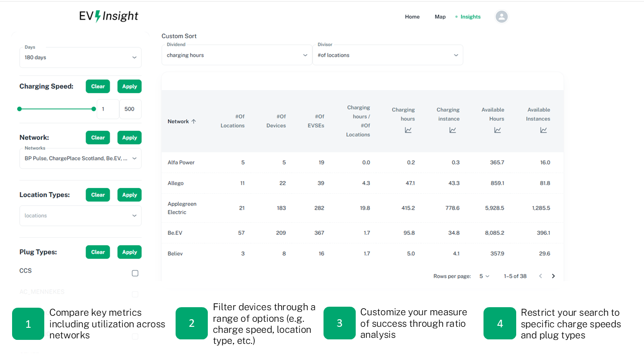This screenshot has height=362, width=644.
Task: Open the Divisor dropdown with #of locations
Action: (x=387, y=55)
